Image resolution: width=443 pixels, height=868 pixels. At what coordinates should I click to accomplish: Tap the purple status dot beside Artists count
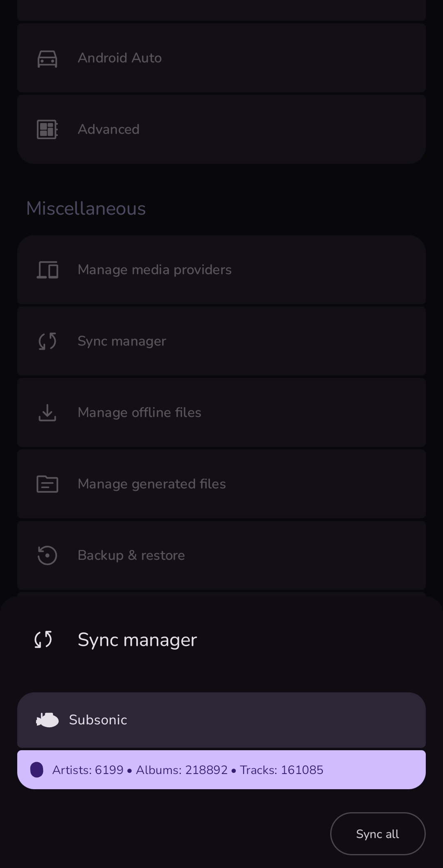point(37,770)
